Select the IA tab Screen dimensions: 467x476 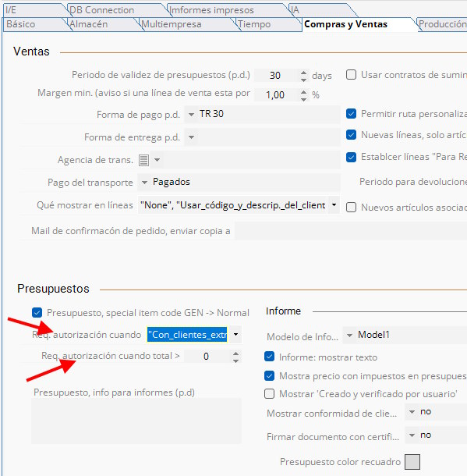point(295,10)
